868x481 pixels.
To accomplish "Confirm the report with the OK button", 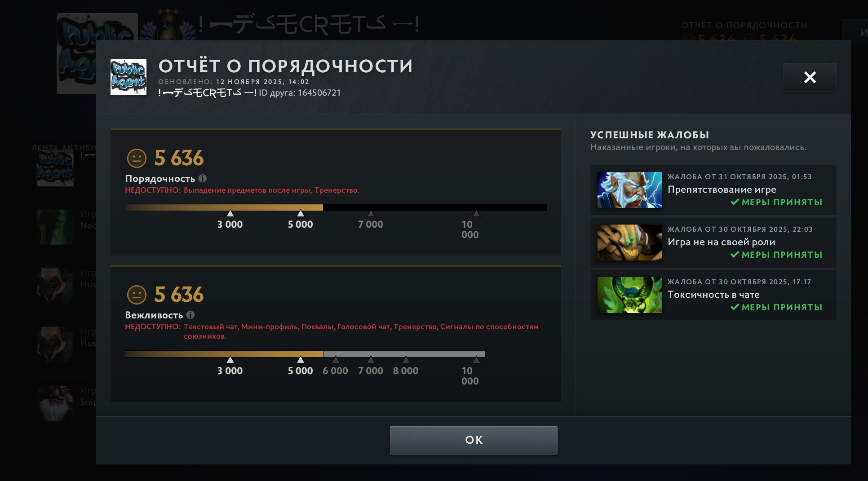I will (474, 440).
